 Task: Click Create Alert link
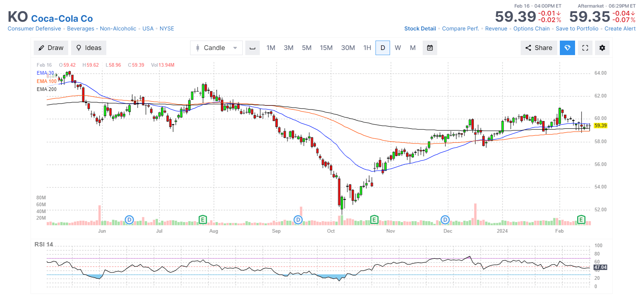(x=620, y=29)
